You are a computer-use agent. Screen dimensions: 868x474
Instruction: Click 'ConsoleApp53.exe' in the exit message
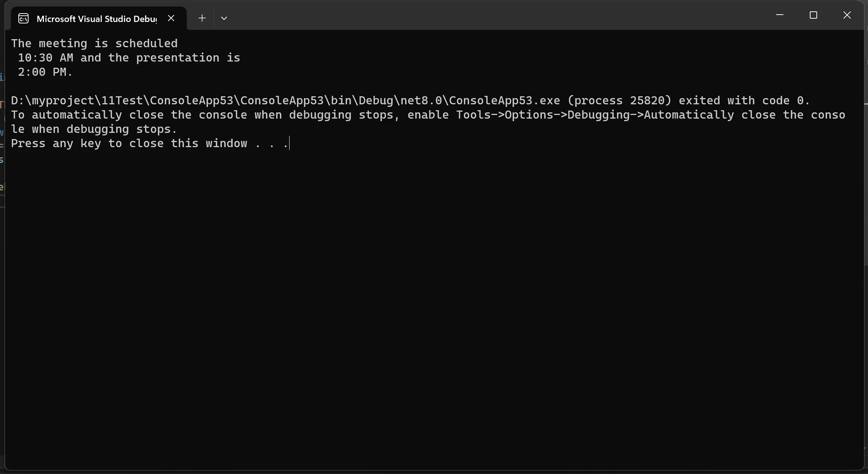point(504,101)
